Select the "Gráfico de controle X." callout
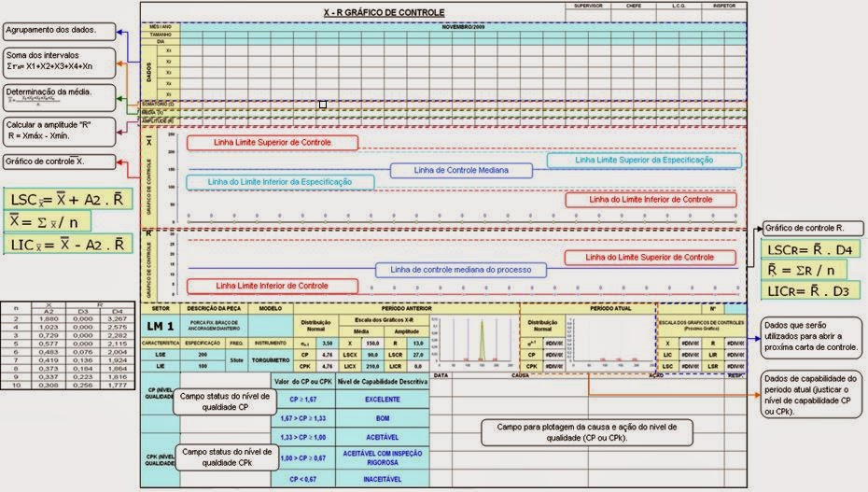This screenshot has height=492, width=868. (x=60, y=162)
